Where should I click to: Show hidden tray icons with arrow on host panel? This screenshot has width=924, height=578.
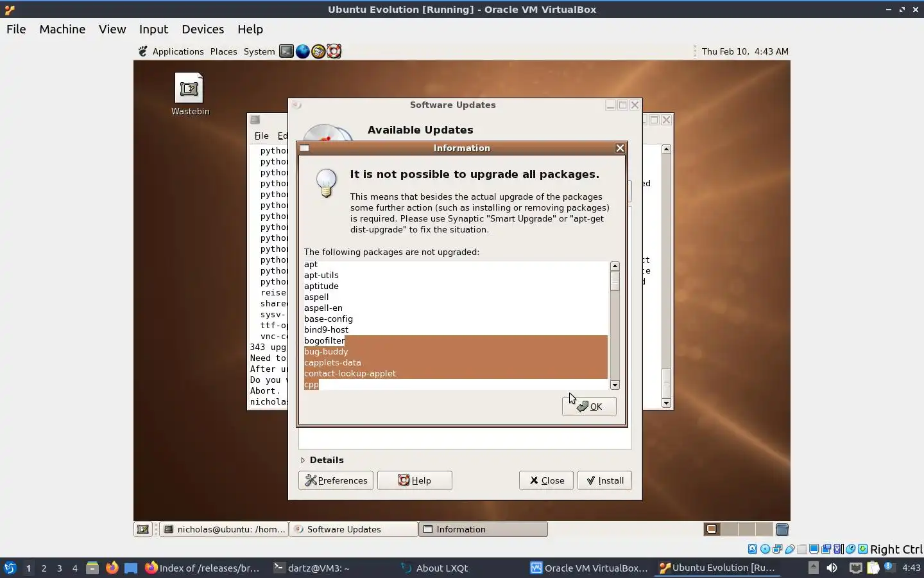click(x=813, y=567)
